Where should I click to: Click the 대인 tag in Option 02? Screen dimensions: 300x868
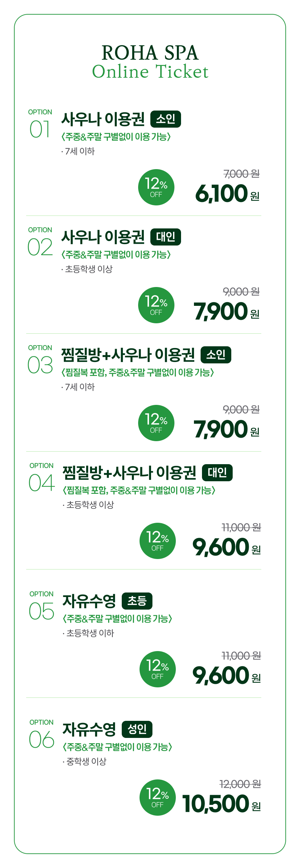click(165, 237)
